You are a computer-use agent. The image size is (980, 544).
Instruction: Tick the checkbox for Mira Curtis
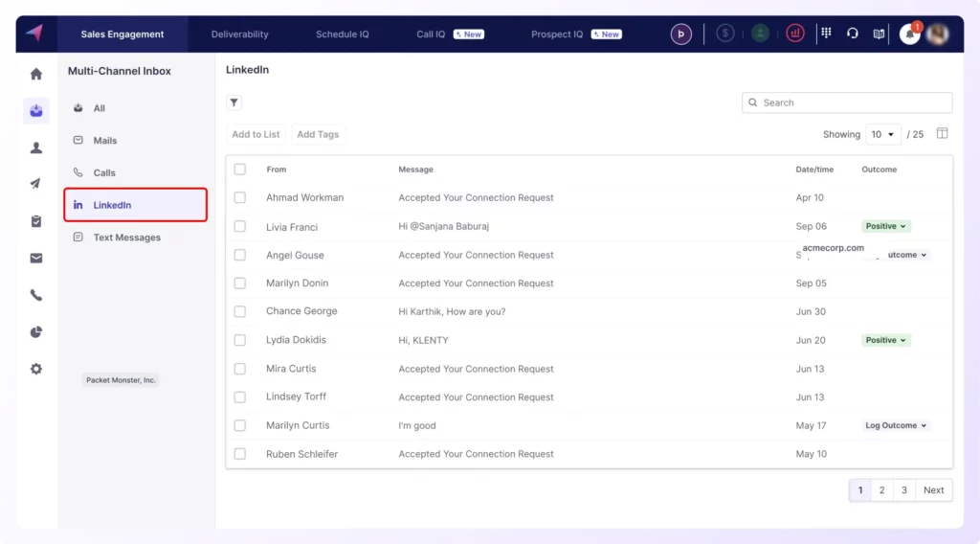[x=240, y=369]
